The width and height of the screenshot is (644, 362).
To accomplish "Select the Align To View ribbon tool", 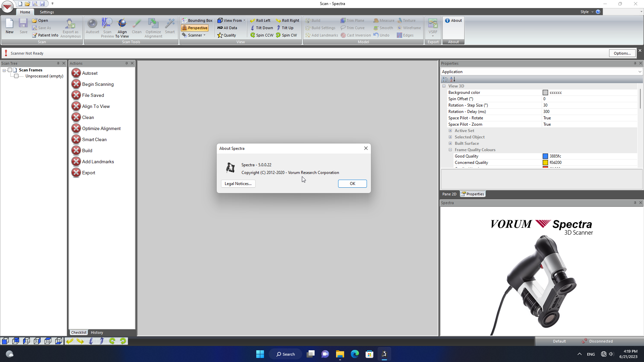I will click(122, 28).
